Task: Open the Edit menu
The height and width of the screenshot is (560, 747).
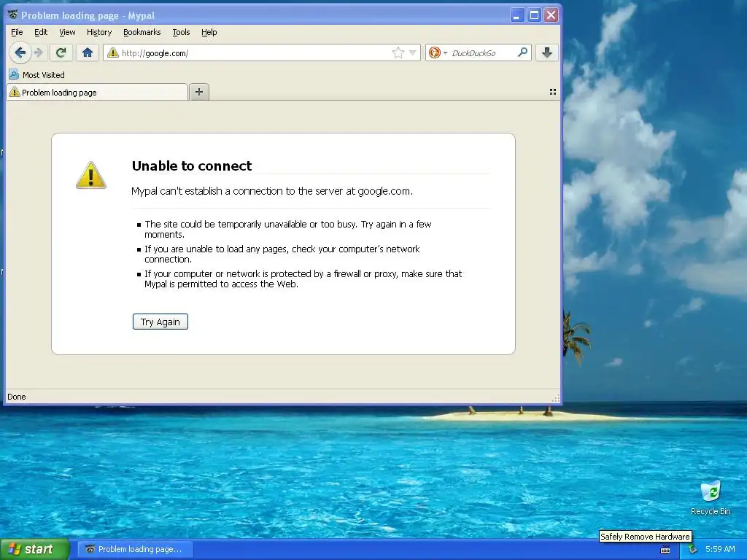Action: (x=41, y=32)
